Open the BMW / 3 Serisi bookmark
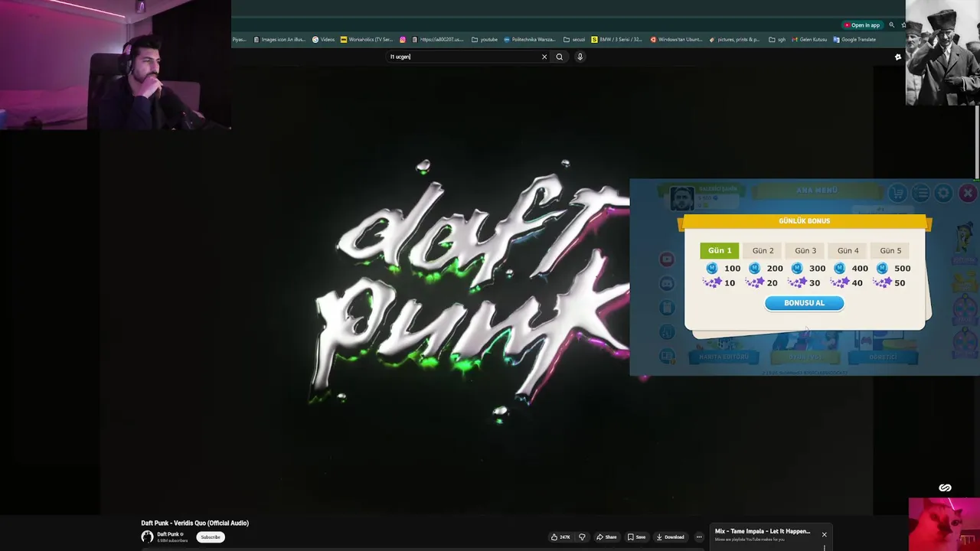Image resolution: width=980 pixels, height=551 pixels. (617, 40)
